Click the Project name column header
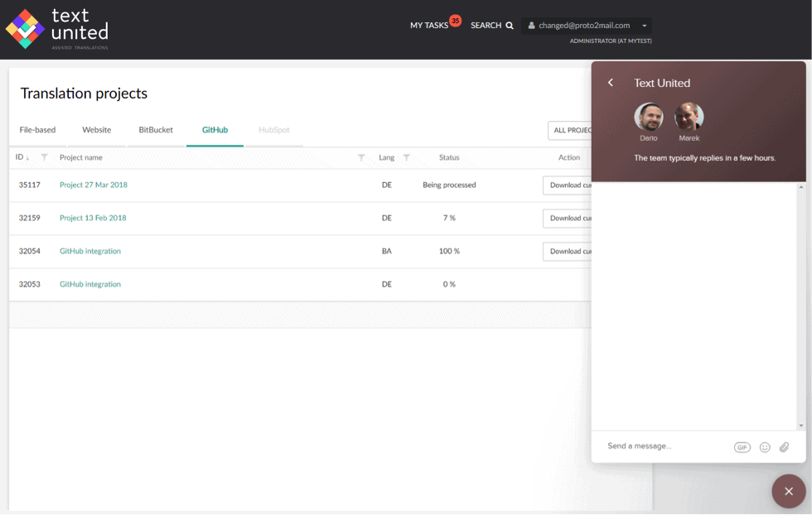 click(x=81, y=157)
